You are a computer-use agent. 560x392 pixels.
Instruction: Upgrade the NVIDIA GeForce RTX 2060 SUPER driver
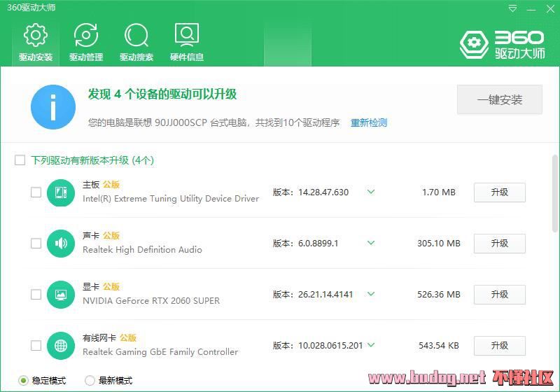coord(500,295)
